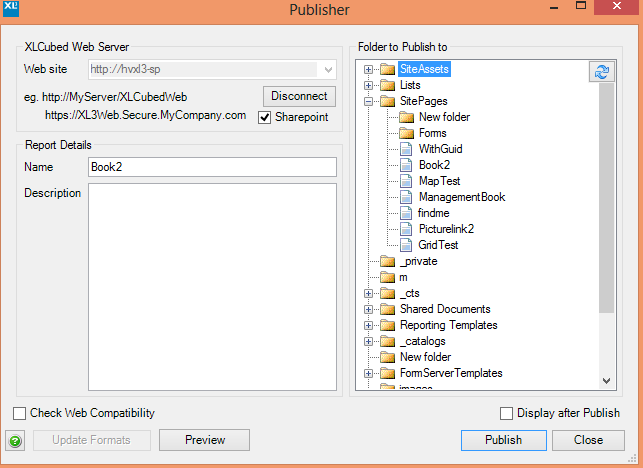The width and height of the screenshot is (643, 468).
Task: Click the FormServerTemplates folder icon
Action: [388, 373]
